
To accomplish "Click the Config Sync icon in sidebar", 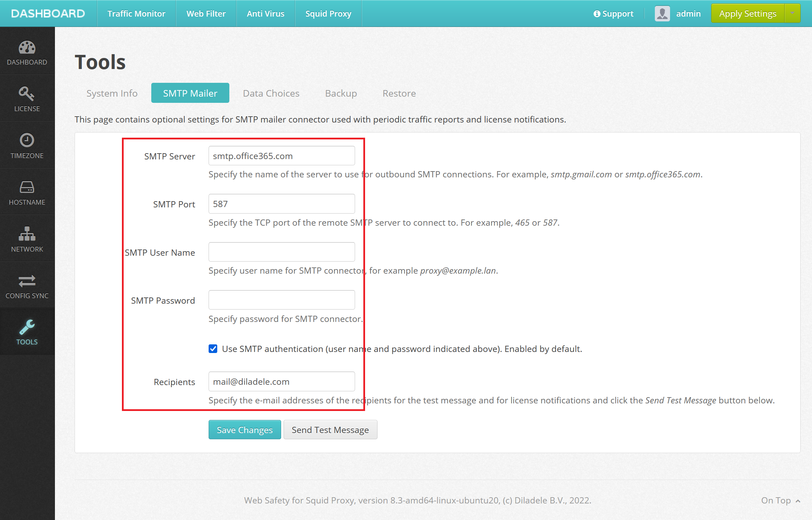I will (27, 287).
